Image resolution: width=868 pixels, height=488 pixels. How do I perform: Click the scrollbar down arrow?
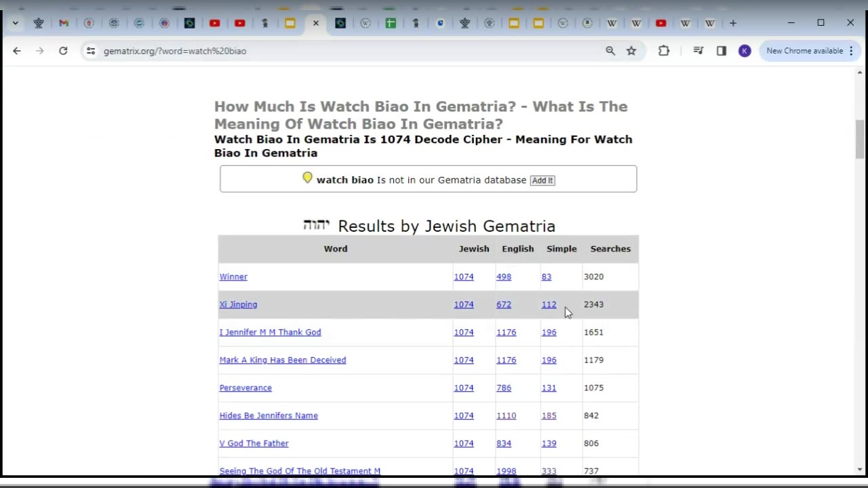click(861, 469)
